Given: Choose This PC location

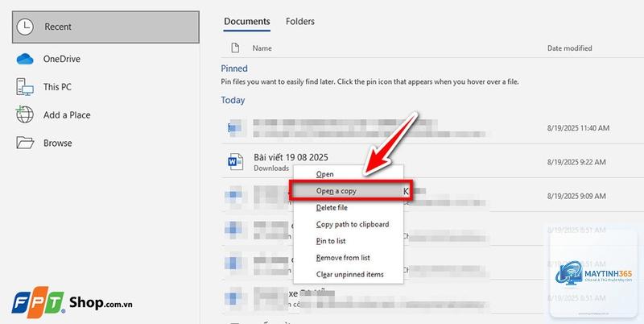Looking at the screenshot, I should [x=57, y=87].
